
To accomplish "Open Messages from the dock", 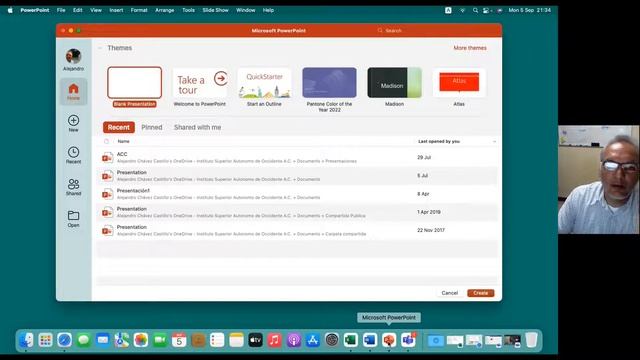I will click(84, 340).
